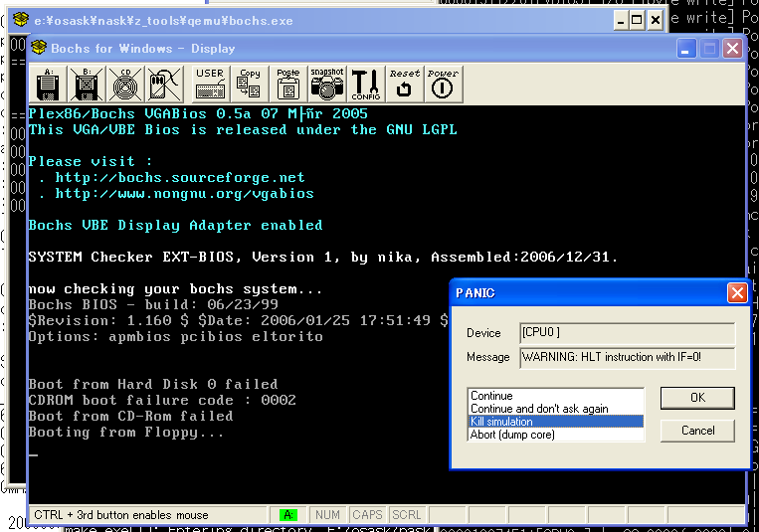Minimize the Bochs for Windows Display window
Image resolution: width=759 pixels, height=532 pixels.
[686, 49]
